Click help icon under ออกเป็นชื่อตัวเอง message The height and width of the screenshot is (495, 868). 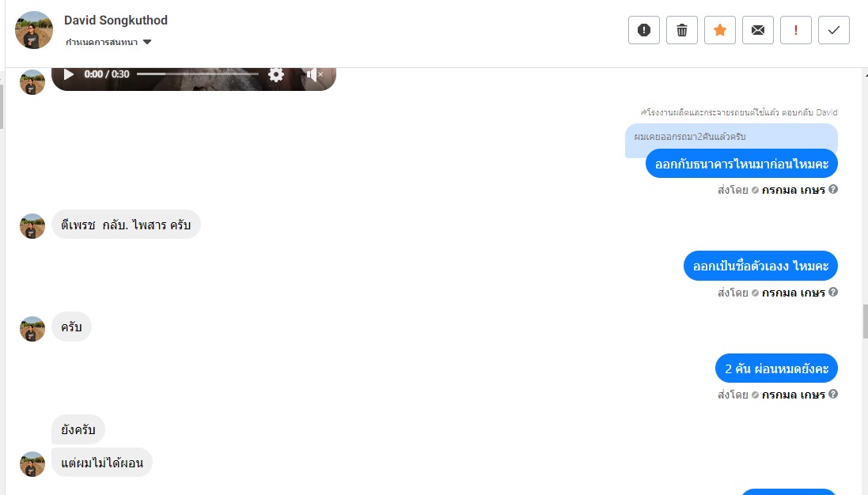point(833,292)
